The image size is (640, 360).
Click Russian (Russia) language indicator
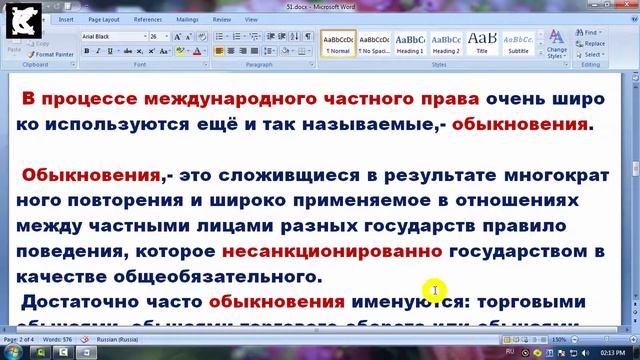tap(117, 340)
